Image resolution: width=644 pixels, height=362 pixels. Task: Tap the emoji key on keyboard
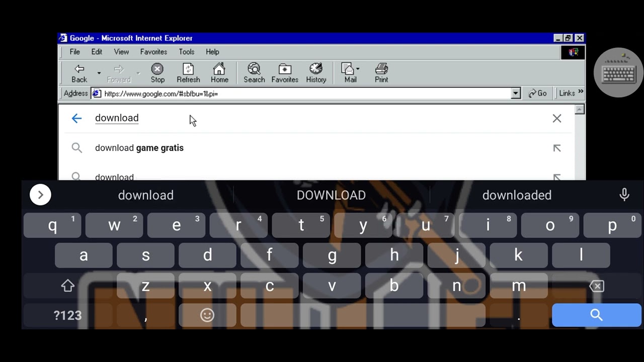coord(207,315)
